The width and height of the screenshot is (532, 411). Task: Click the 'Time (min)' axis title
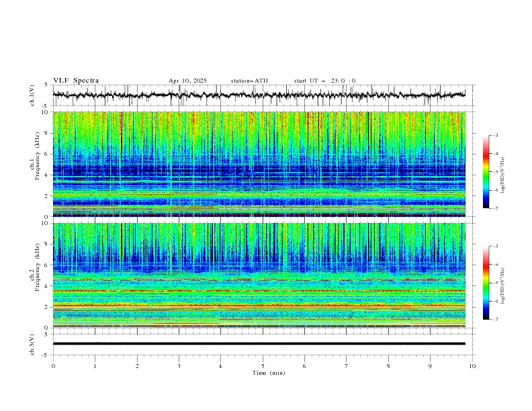click(269, 373)
